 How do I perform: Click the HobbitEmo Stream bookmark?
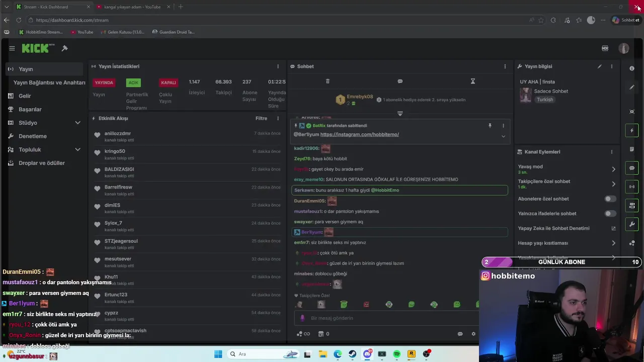pos(41,32)
